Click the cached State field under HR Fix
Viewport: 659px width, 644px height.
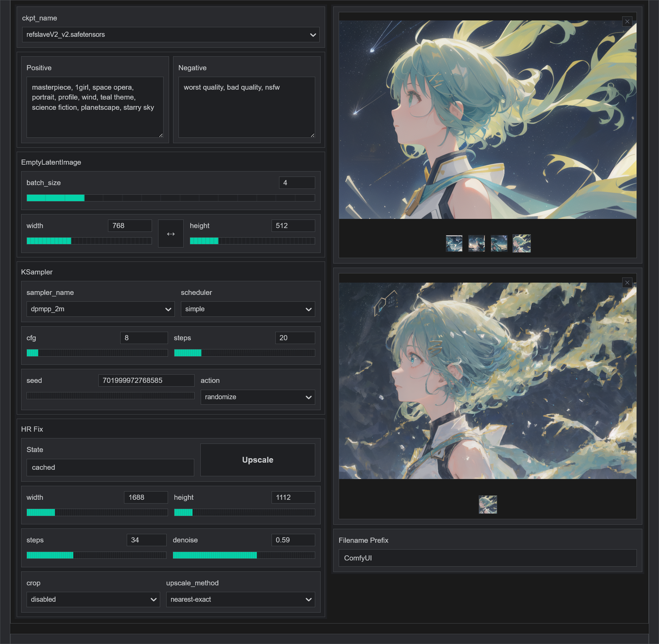[110, 467]
